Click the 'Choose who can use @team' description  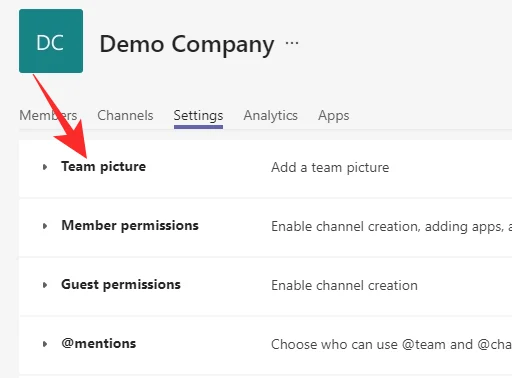[391, 344]
